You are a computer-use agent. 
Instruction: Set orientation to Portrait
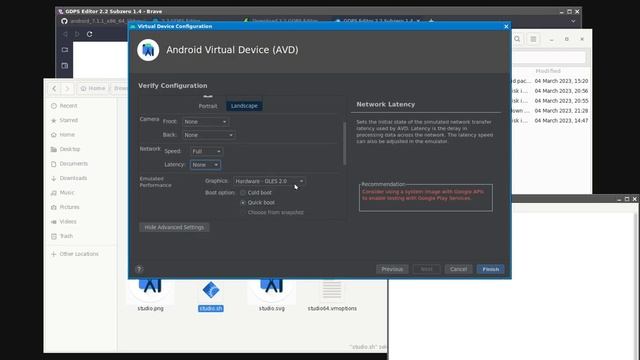click(x=208, y=106)
